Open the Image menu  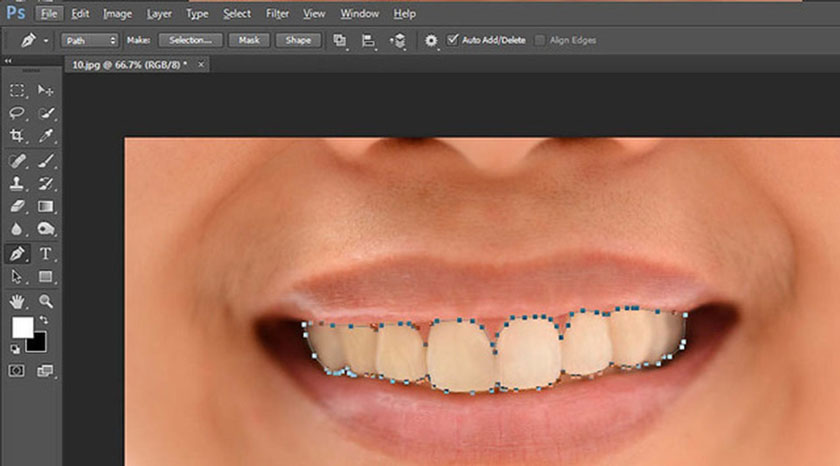117,14
